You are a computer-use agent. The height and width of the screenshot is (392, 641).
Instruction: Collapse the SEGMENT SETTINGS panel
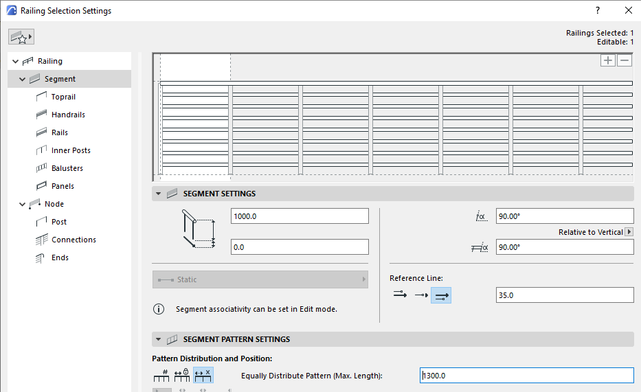tap(159, 194)
